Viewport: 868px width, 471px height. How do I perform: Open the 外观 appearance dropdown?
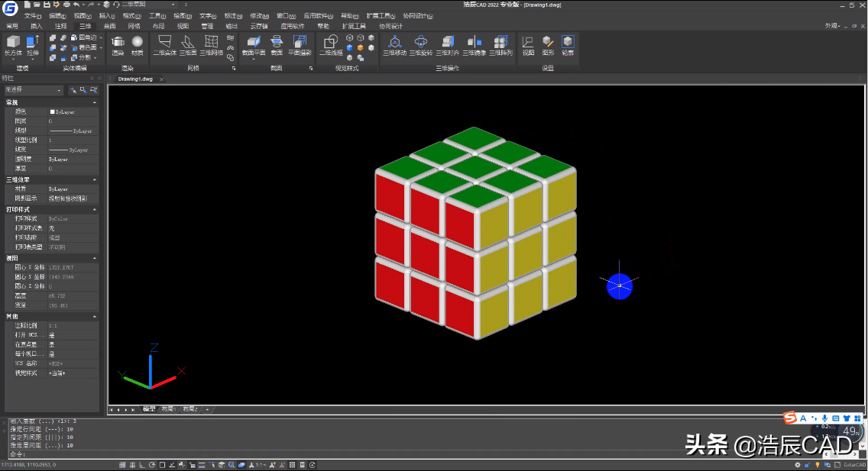click(x=833, y=25)
